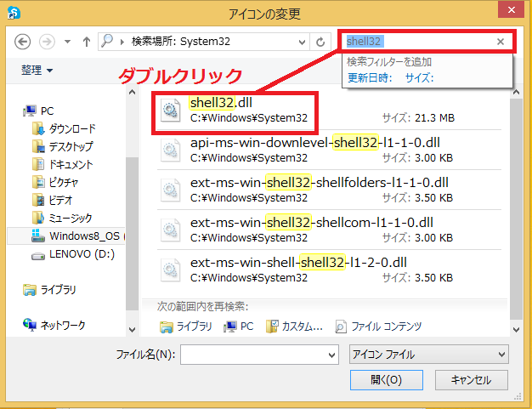Select ライブラリ in navigation pane
Image resolution: width=532 pixels, height=409 pixels.
point(49,289)
